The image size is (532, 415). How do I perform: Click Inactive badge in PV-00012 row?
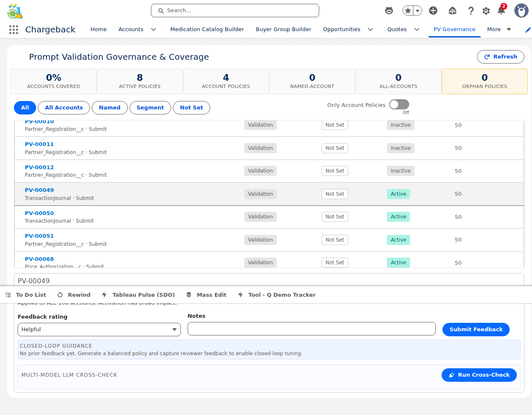point(400,171)
